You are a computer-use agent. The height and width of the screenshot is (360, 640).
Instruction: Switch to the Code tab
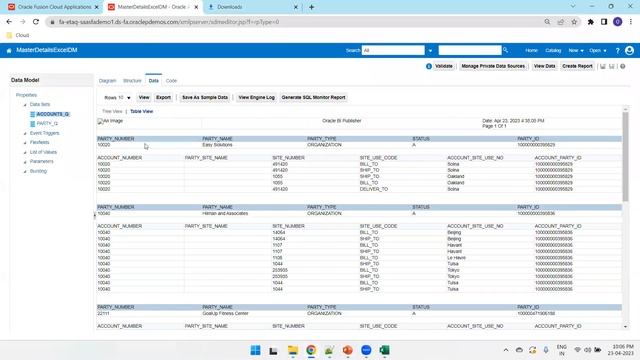171,81
